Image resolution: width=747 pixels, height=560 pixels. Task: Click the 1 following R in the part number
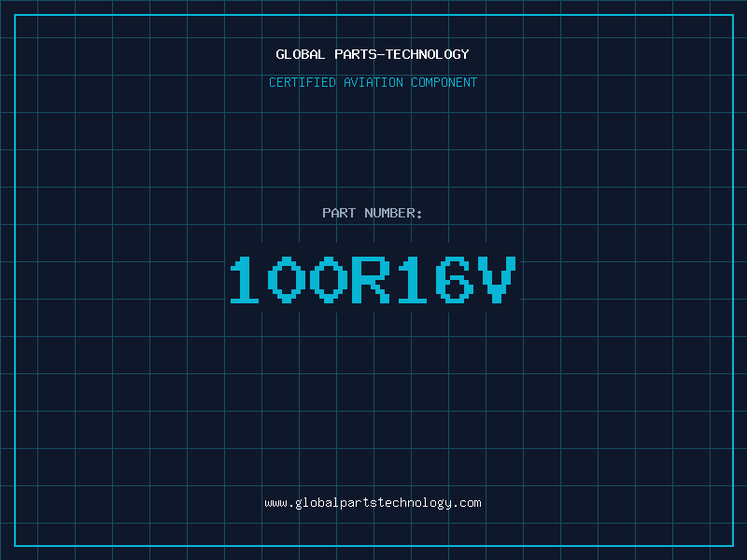point(413,279)
